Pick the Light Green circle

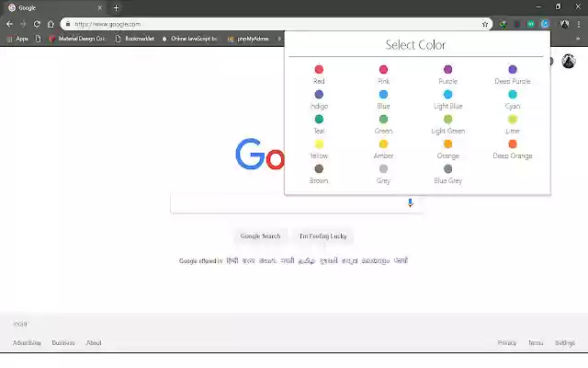(447, 119)
